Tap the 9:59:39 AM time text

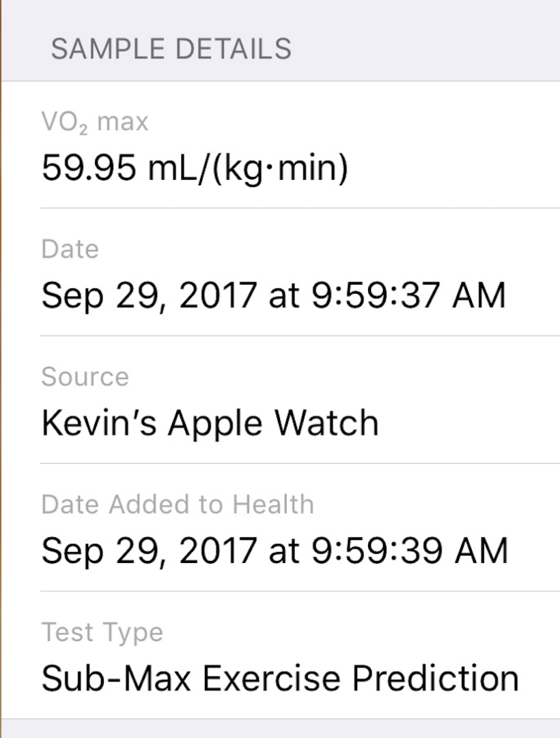[x=410, y=551]
